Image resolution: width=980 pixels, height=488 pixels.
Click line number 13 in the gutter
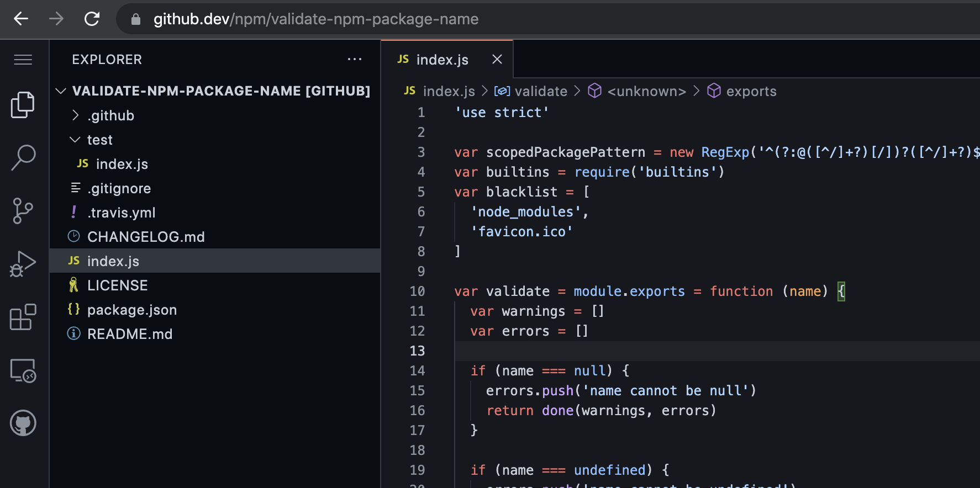coord(417,351)
